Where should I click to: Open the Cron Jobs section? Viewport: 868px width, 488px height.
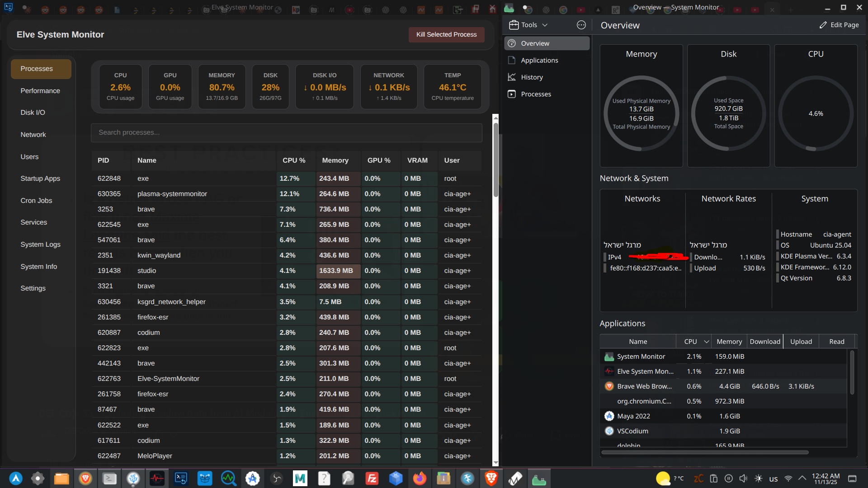36,201
